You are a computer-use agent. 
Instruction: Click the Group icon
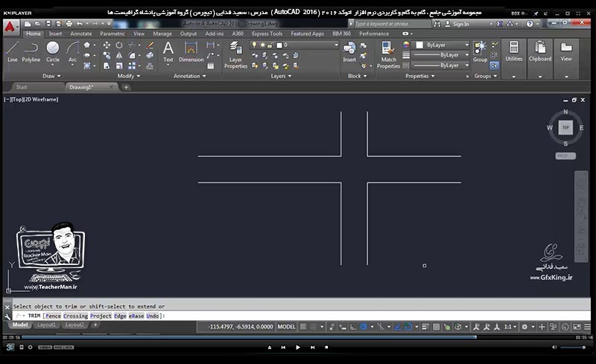[480, 52]
